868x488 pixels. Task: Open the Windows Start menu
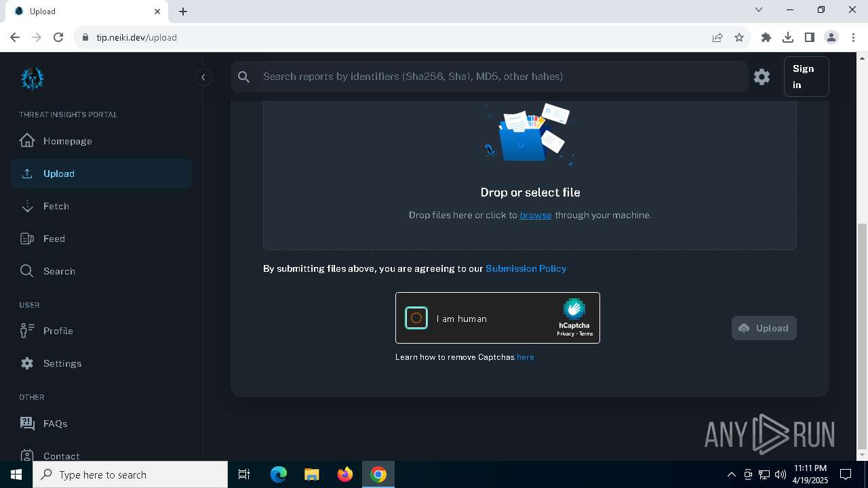(x=16, y=474)
